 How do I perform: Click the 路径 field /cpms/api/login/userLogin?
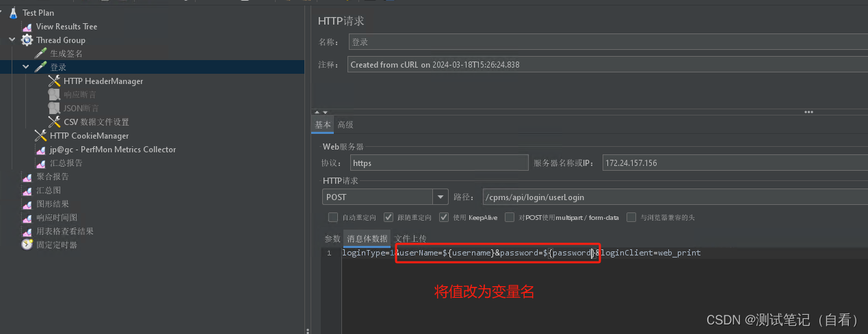click(x=674, y=197)
